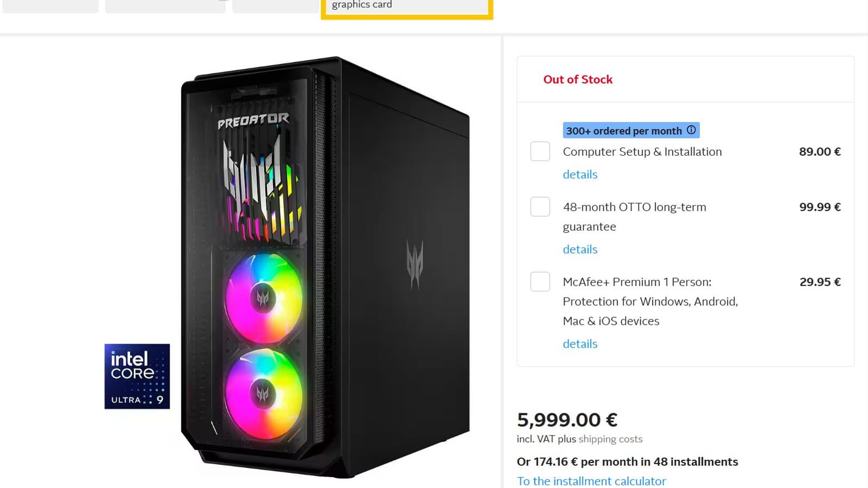
Task: Click the Intel Core Ultra 9 badge
Action: (137, 376)
